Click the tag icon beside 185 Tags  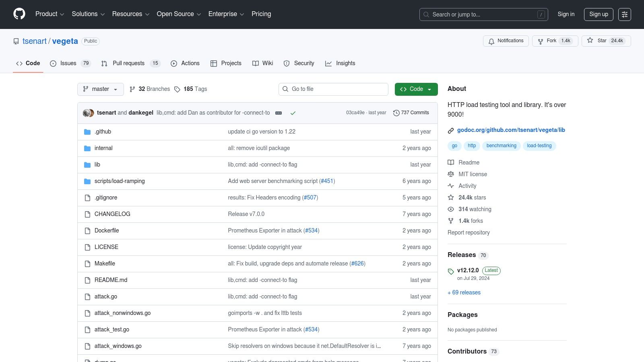178,89
